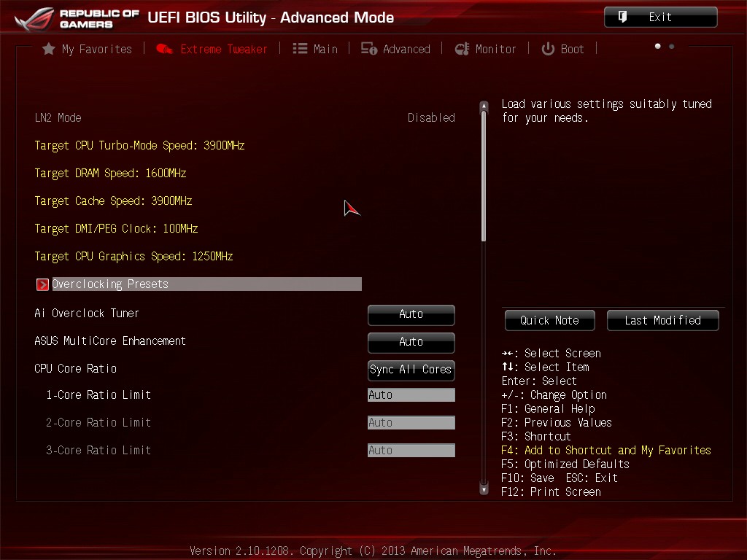Image resolution: width=747 pixels, height=560 pixels.
Task: Open Quick Note
Action: (549, 321)
